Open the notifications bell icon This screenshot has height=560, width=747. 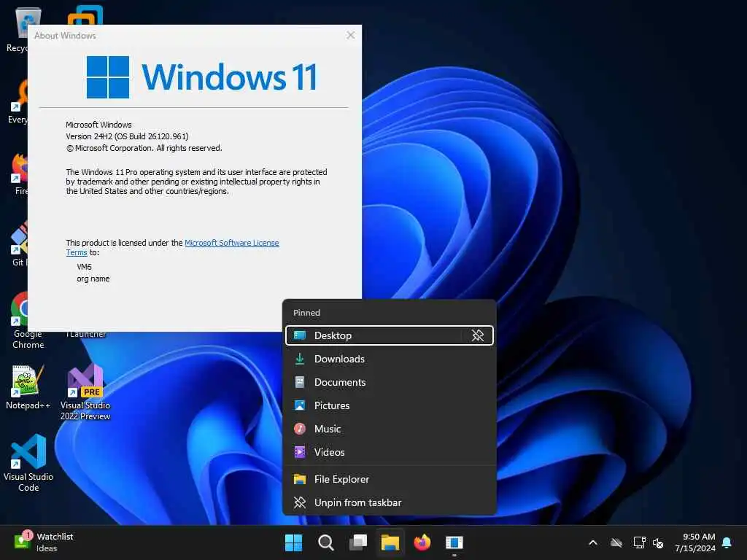click(727, 542)
